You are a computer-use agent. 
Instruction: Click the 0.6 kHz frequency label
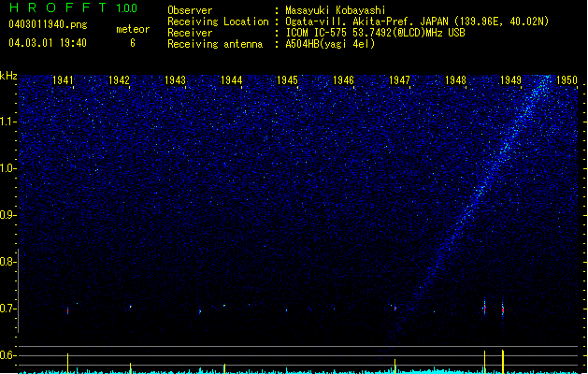pyautogui.click(x=8, y=355)
